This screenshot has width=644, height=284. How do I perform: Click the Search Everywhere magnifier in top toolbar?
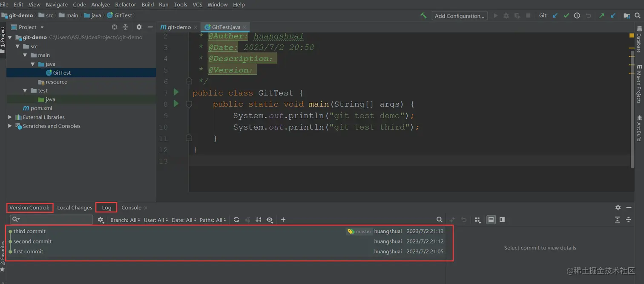638,15
